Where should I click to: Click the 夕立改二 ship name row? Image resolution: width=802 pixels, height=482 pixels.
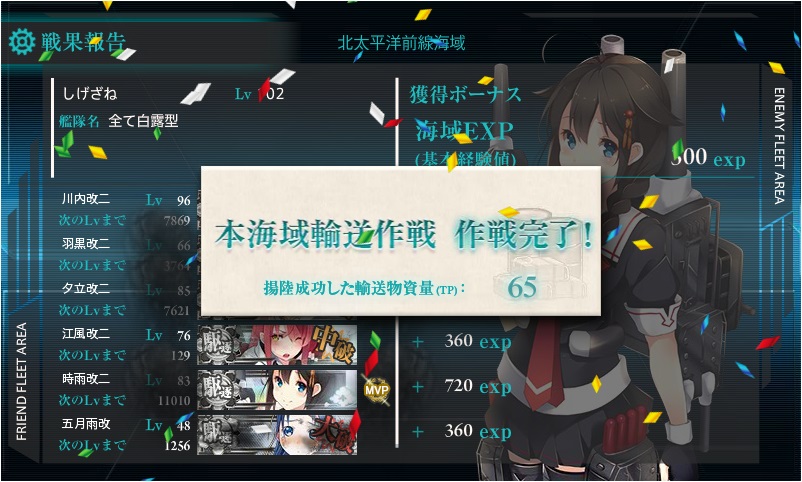(x=126, y=289)
